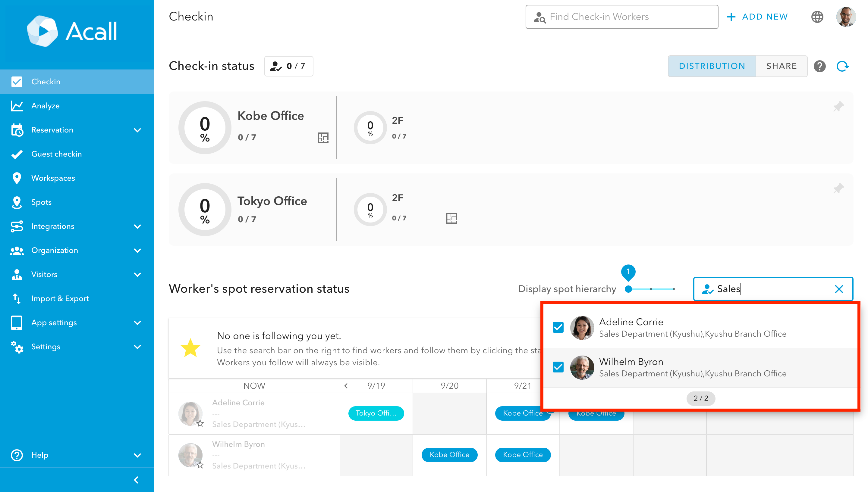Image resolution: width=868 pixels, height=492 pixels.
Task: Click the Tokyo Offi… reservation on 9/19
Action: 376,413
